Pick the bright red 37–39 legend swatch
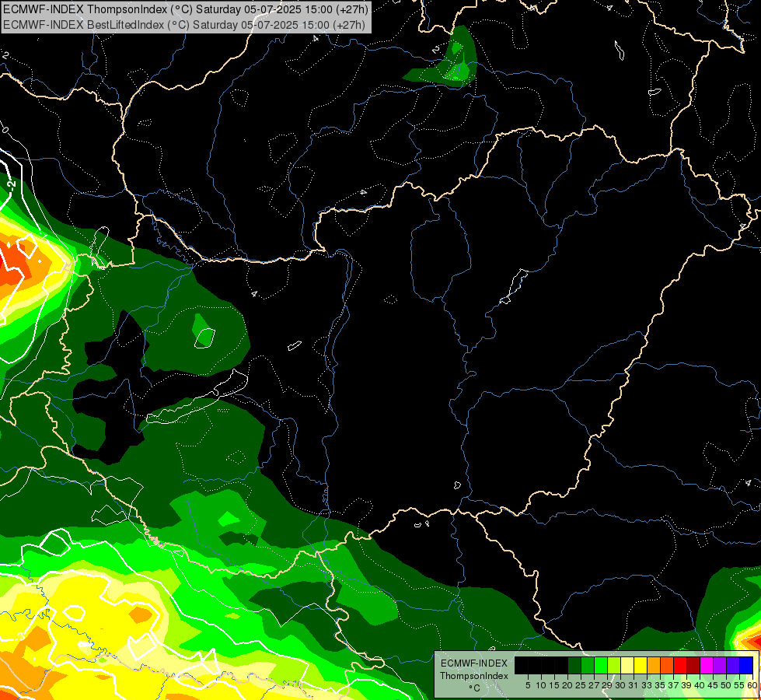This screenshot has height=700, width=761. [x=680, y=665]
